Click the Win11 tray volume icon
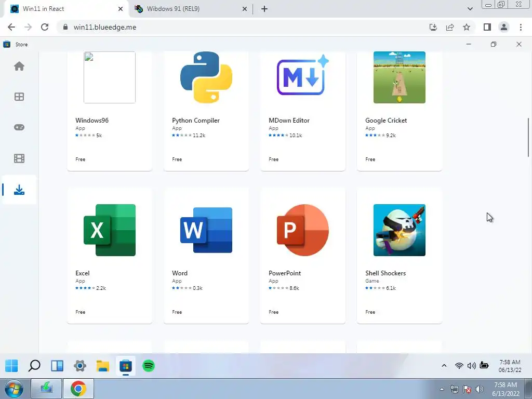Screen dimensions: 532x399 (471, 365)
